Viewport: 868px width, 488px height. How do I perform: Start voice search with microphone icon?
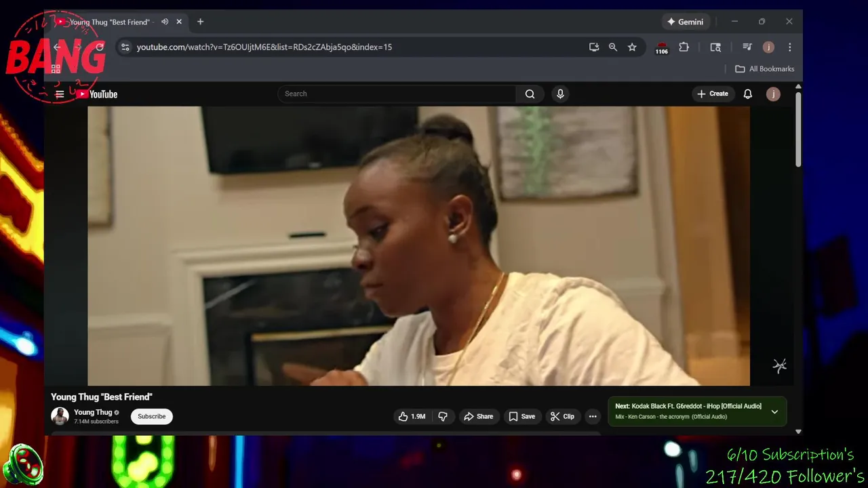(560, 94)
